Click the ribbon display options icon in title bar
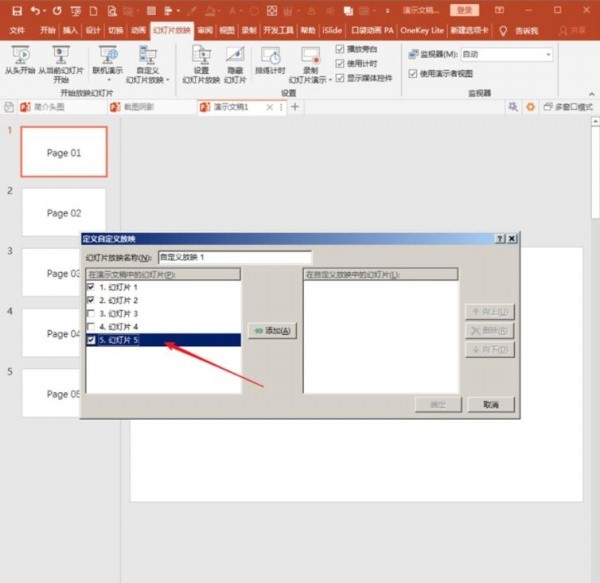Screen dimensions: 600x583 click(x=499, y=10)
